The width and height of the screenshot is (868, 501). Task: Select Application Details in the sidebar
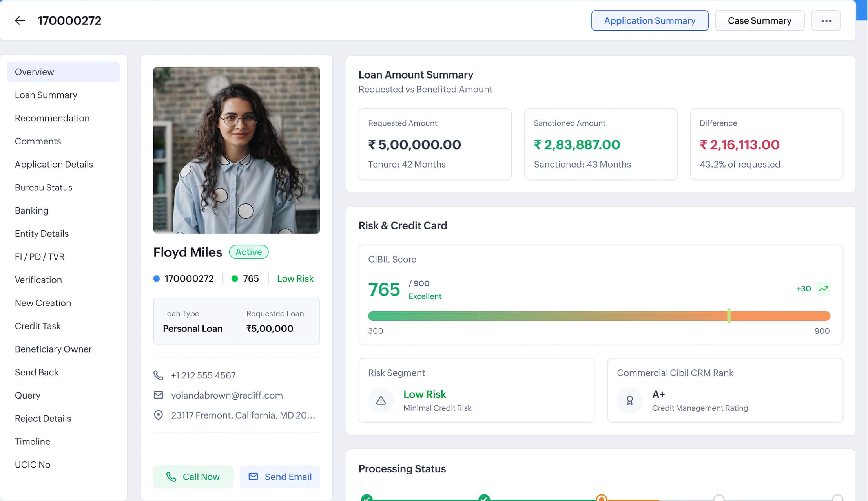point(64,164)
